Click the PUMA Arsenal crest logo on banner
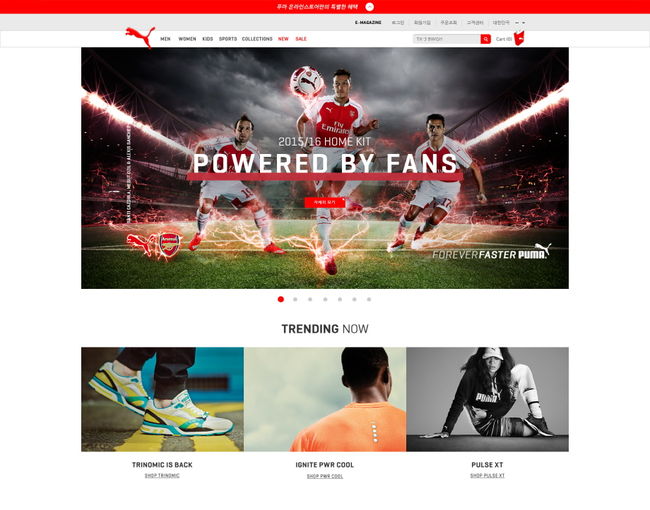 (x=154, y=245)
